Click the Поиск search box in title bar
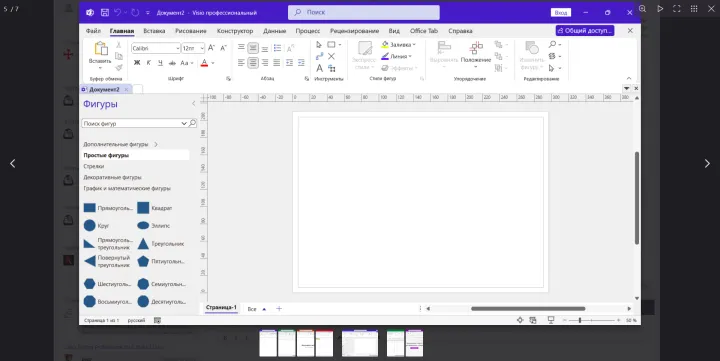Screen dimensions: 720x361 [x=364, y=12]
